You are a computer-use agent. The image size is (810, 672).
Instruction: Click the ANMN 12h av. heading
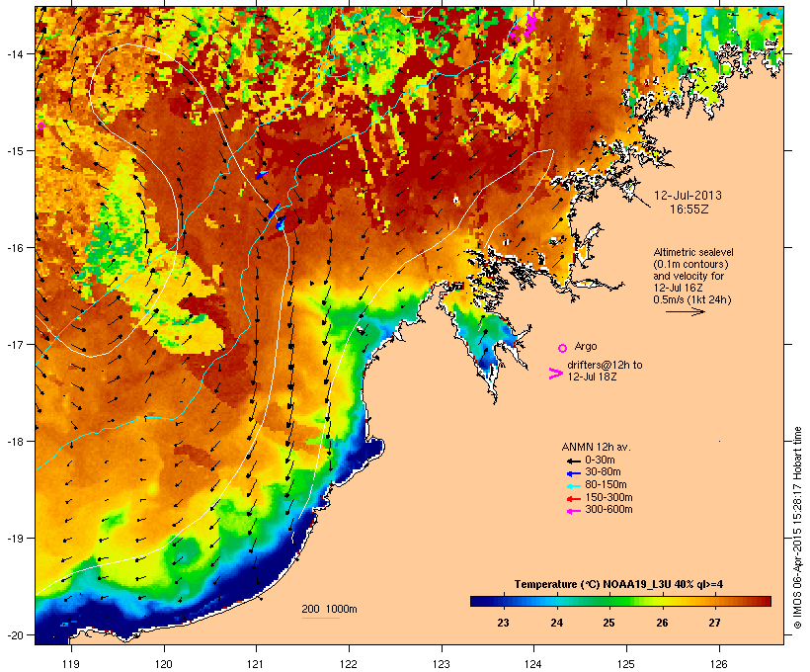coord(596,447)
